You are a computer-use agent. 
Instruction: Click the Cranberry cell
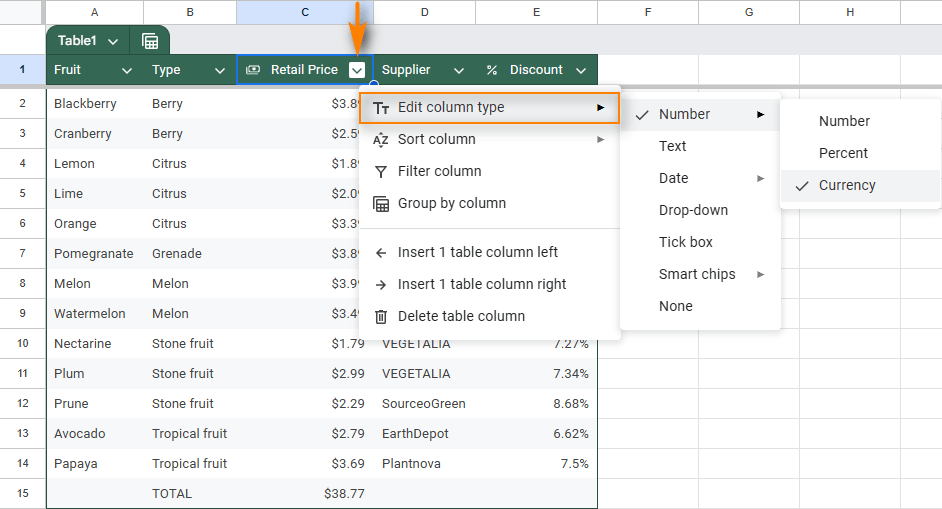point(95,133)
